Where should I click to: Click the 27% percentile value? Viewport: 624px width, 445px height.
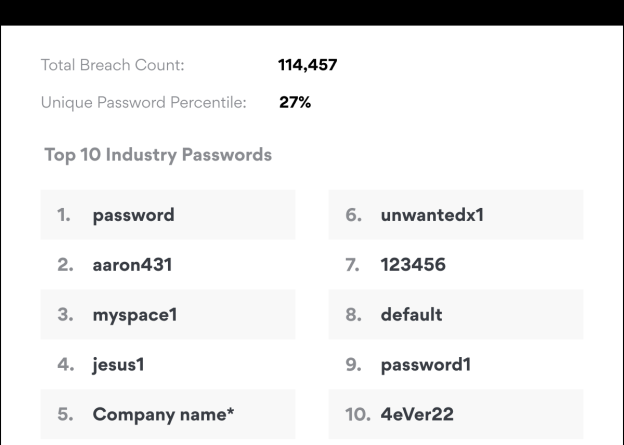[295, 102]
